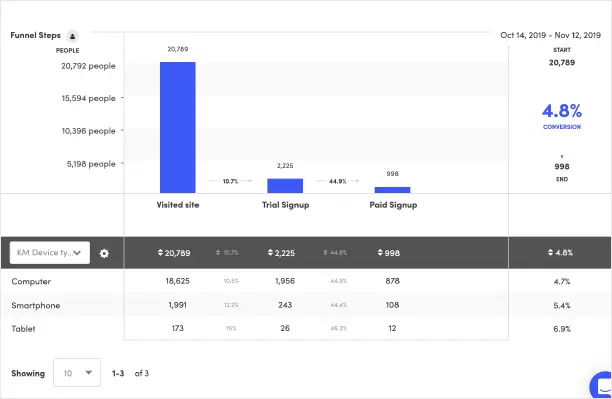Click the START value 20,789
This screenshot has width=612, height=399.
click(562, 62)
